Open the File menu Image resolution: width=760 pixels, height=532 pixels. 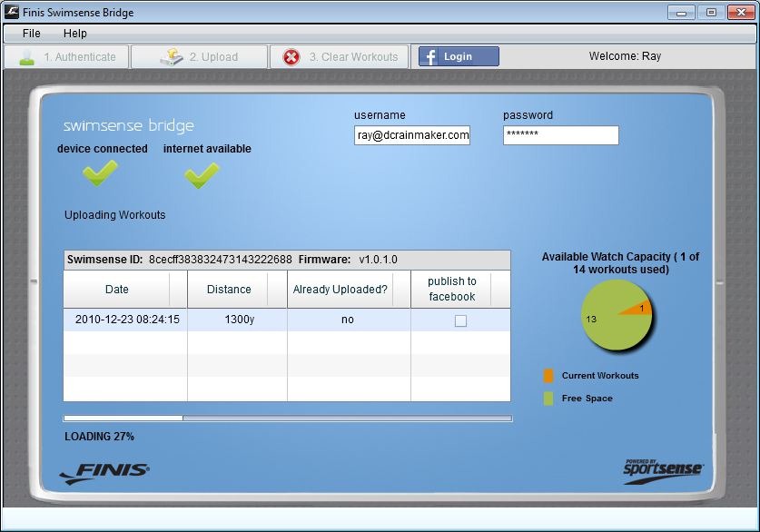tap(32, 34)
